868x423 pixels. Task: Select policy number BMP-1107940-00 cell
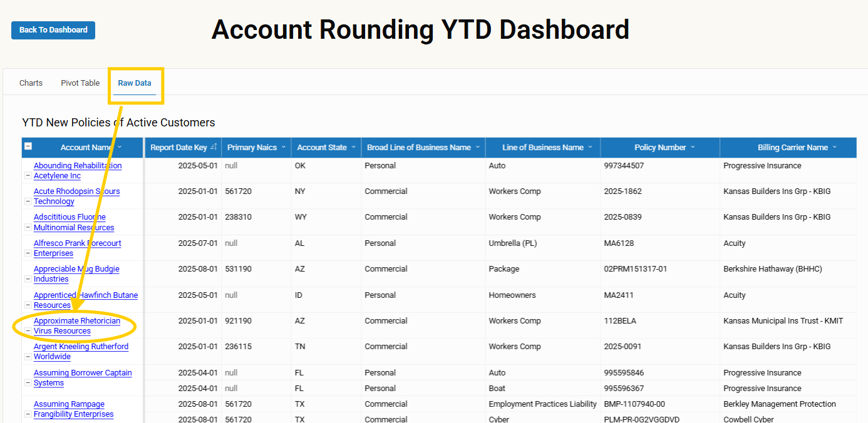pos(660,404)
